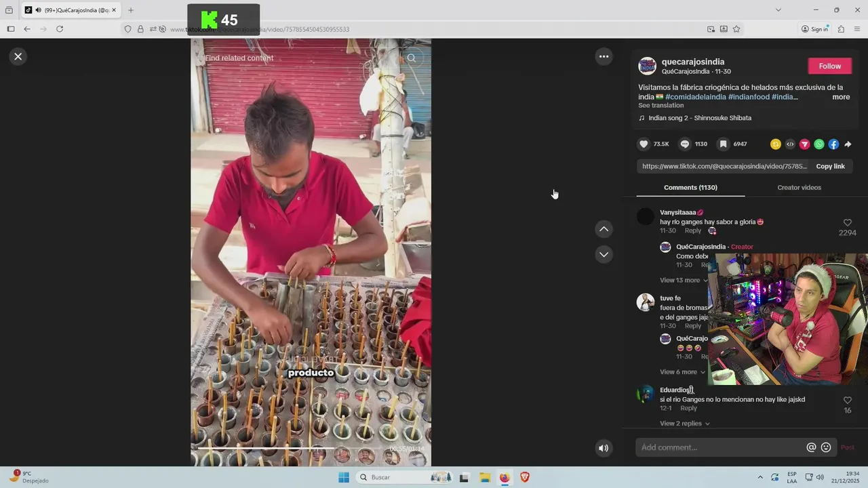Open ESP LAA keyboard language switcher
This screenshot has width=868, height=488.
[x=792, y=477]
